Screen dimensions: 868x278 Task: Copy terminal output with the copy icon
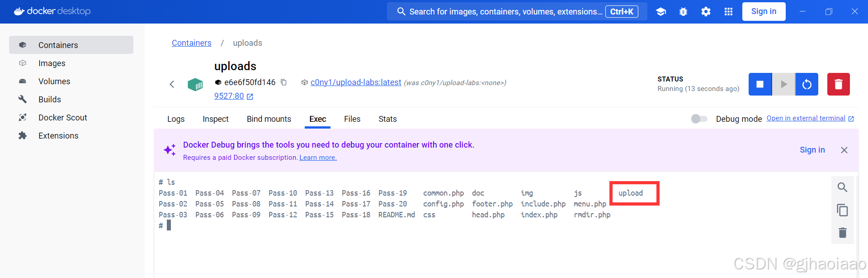[x=842, y=210]
